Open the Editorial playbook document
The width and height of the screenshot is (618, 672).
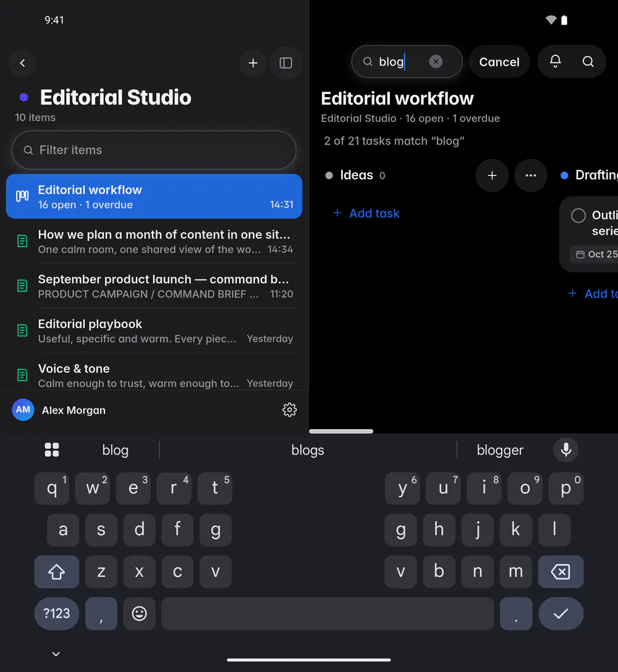[x=154, y=330]
